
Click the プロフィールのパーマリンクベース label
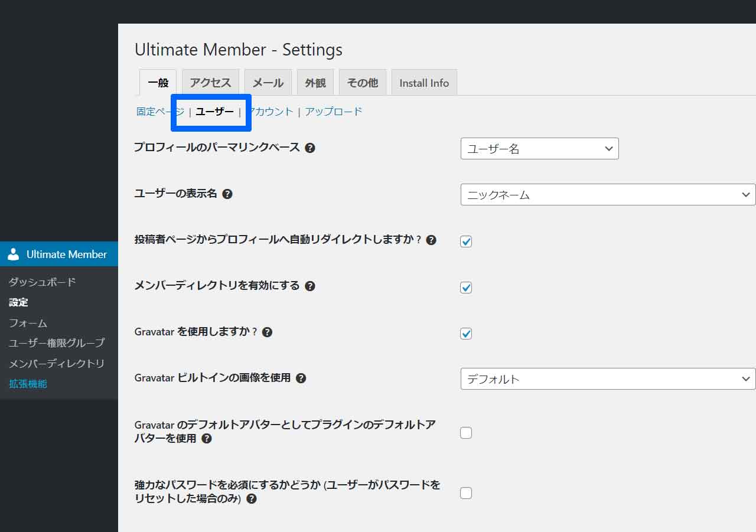217,148
